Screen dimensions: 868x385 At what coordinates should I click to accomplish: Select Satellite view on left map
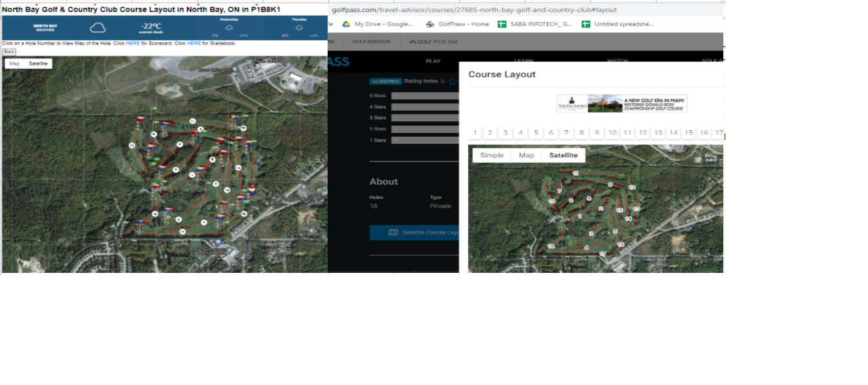[38, 64]
